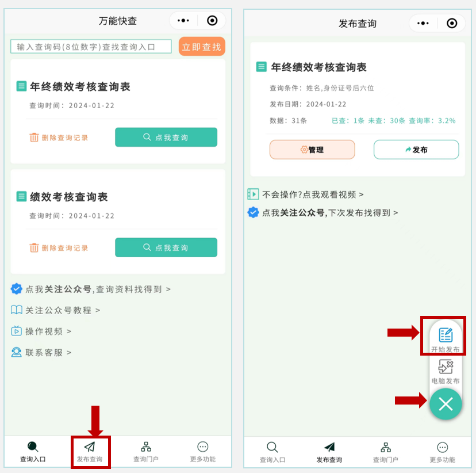Click 点我查询 under 年终绩效考核查询表
Screen dimensions: 476x473
(166, 138)
